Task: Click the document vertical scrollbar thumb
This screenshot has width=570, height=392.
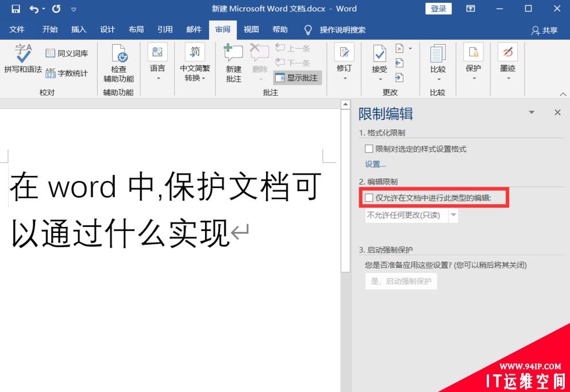Action: [345, 191]
